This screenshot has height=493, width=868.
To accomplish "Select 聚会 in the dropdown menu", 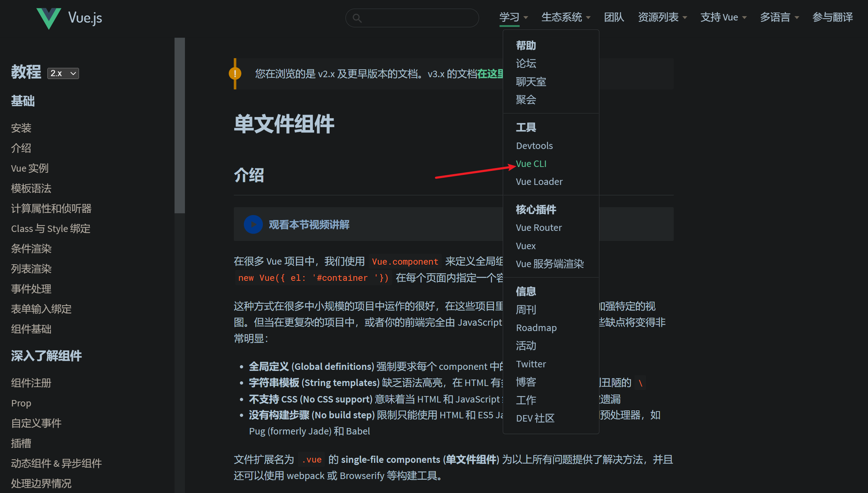I will click(x=526, y=100).
